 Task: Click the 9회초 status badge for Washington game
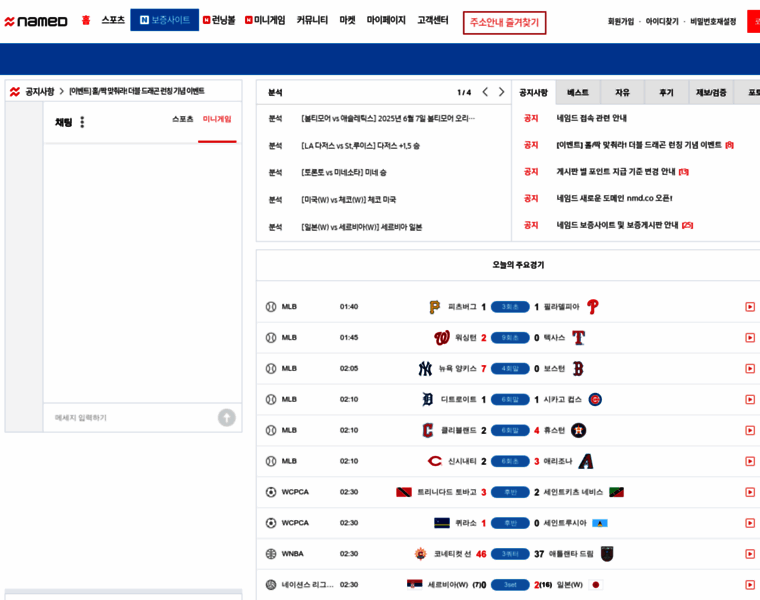click(x=510, y=338)
